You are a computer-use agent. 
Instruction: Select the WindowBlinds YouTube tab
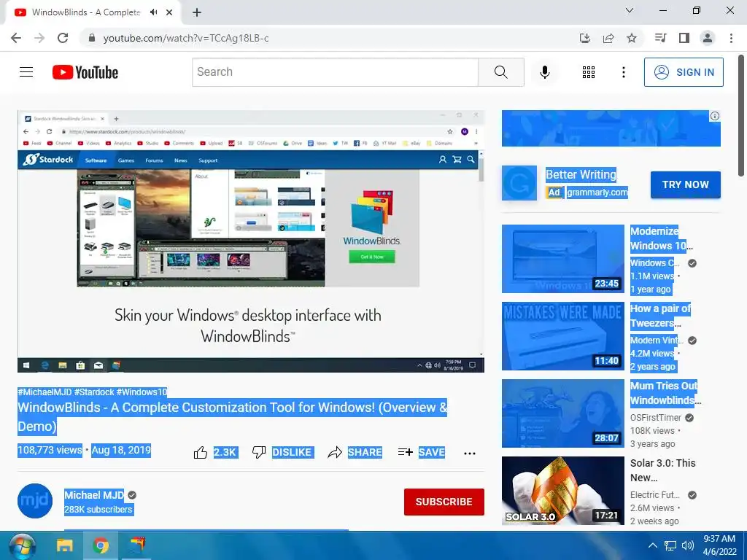pos(91,12)
